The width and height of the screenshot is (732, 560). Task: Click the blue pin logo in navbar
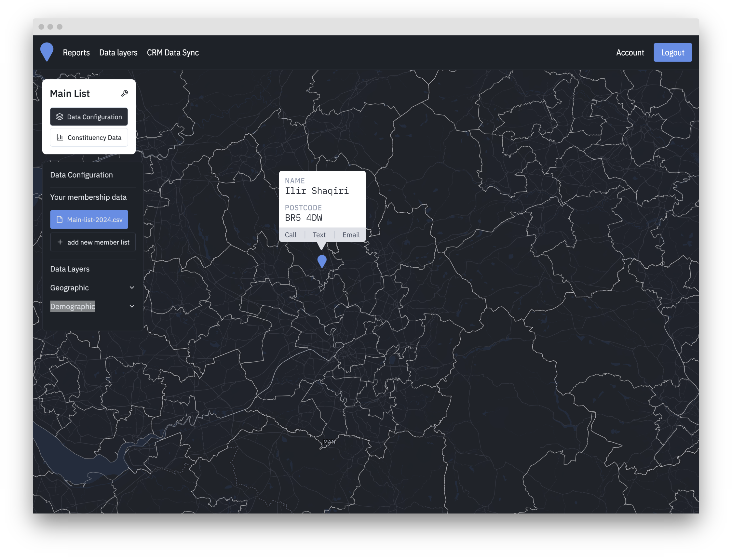(47, 52)
